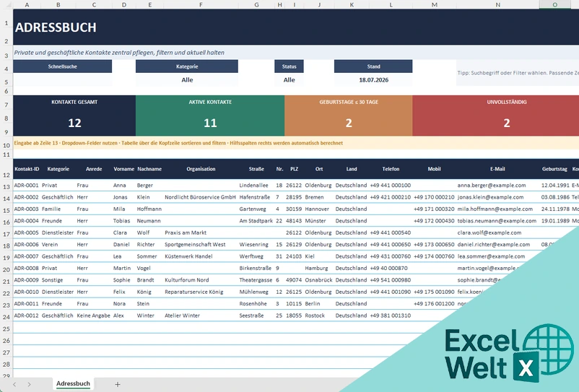
Task: Select surname Hoffmann
Action: [149, 209]
